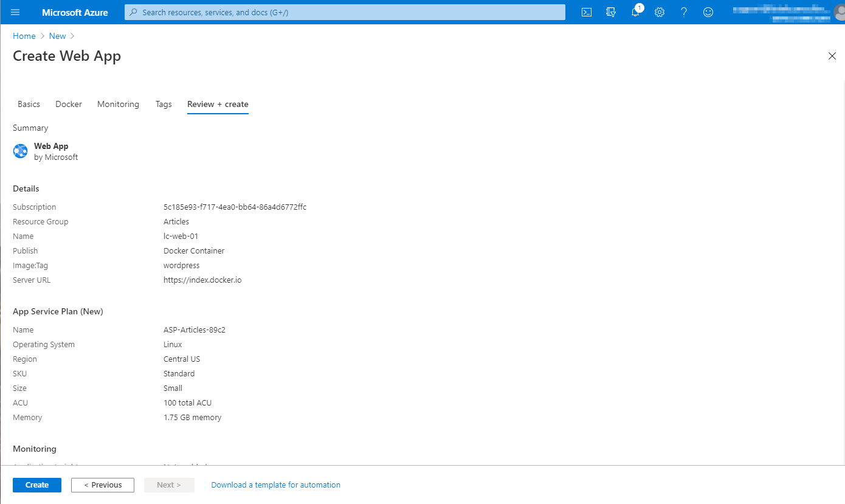Launch the Azure Cloud Shell

586,12
